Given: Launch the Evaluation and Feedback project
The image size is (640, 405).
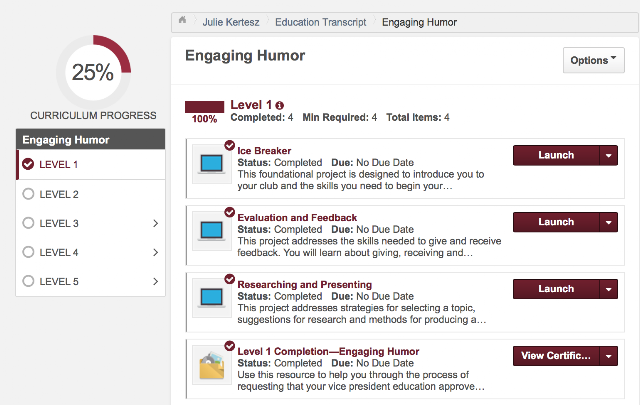Looking at the screenshot, I should pos(556,222).
